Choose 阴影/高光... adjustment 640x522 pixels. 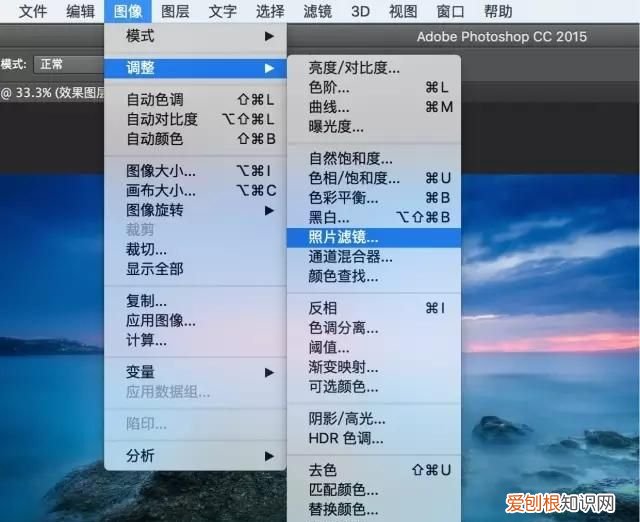point(374,419)
